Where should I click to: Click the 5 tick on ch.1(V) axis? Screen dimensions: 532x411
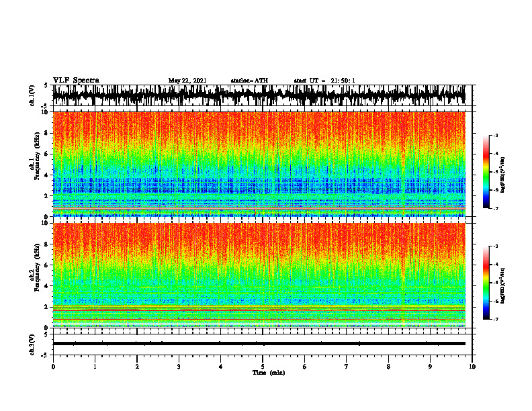click(x=47, y=85)
